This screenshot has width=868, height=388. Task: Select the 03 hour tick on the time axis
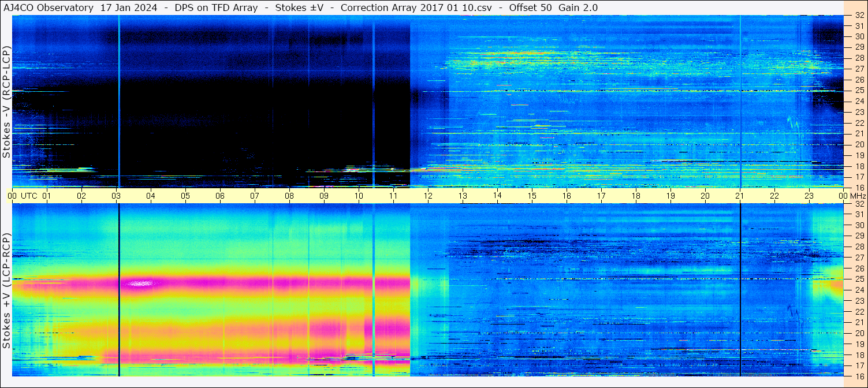(x=116, y=196)
